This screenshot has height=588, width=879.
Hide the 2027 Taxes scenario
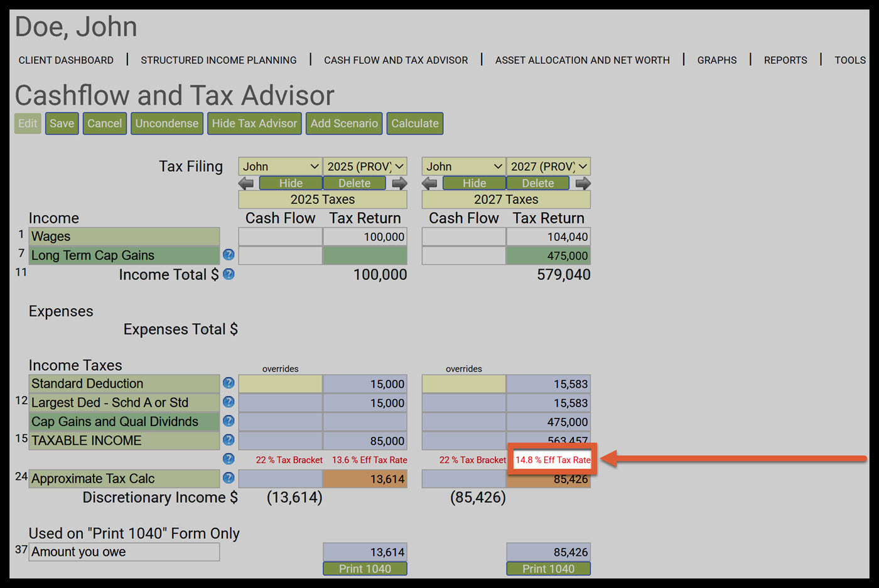pyautogui.click(x=474, y=183)
